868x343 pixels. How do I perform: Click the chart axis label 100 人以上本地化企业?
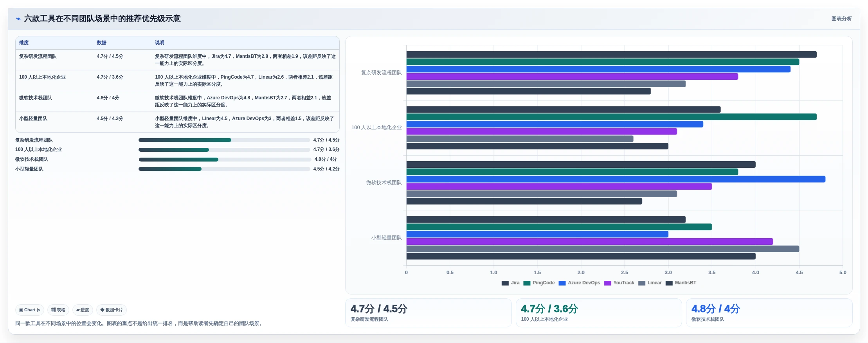376,128
